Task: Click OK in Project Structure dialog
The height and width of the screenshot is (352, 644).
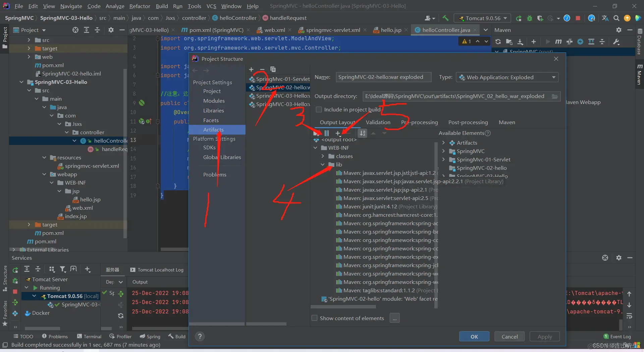Action: tap(474, 336)
